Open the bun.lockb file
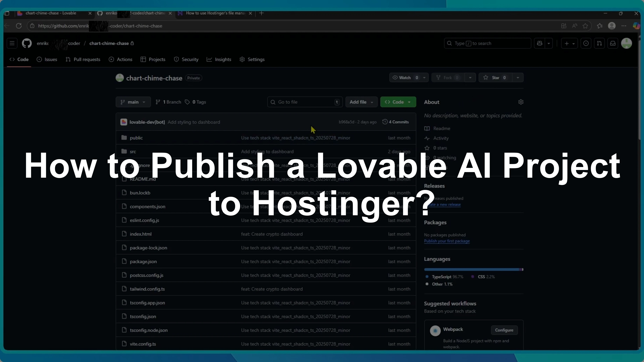644x362 pixels. click(x=140, y=193)
